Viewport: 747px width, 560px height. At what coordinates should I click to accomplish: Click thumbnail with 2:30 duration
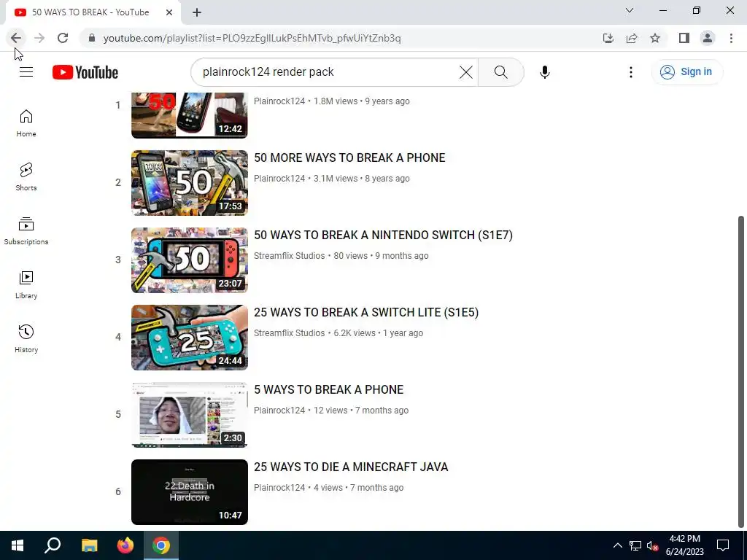190,415
